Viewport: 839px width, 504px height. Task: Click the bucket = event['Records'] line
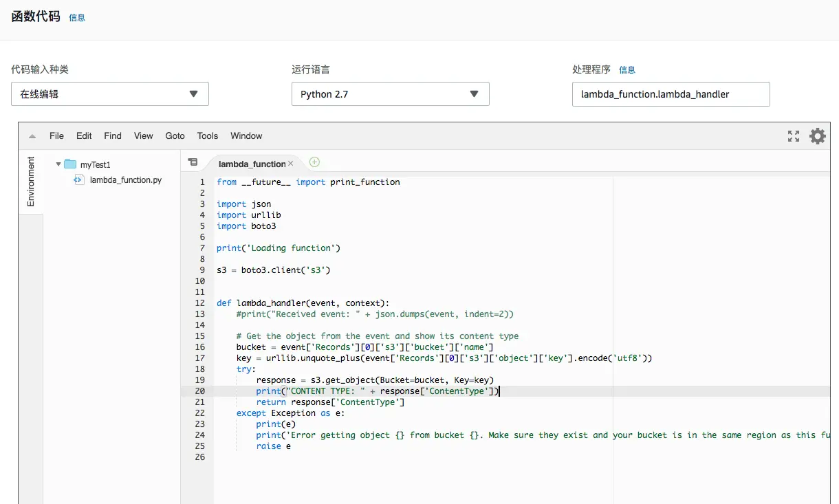click(x=364, y=347)
